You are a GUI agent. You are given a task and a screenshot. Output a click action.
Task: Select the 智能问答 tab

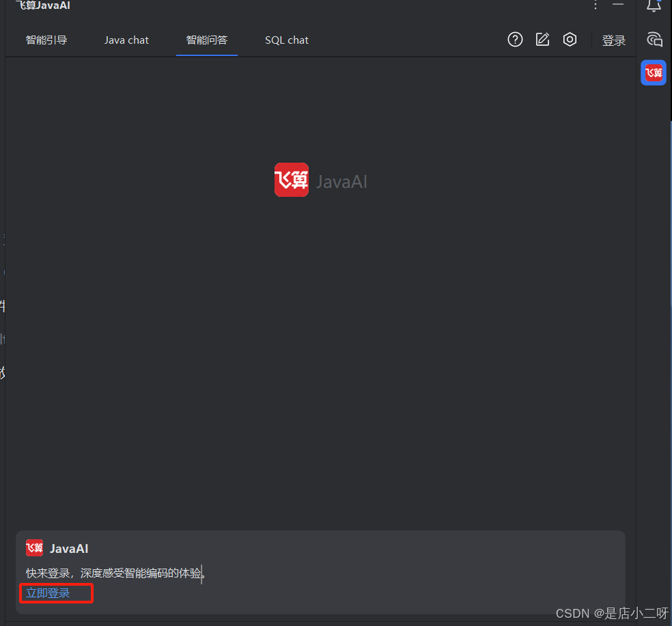coord(206,40)
